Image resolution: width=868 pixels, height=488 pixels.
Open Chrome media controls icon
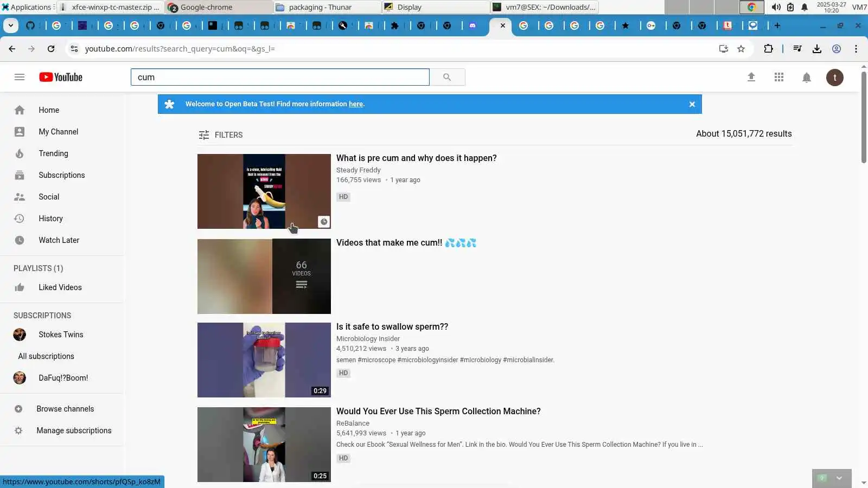click(797, 49)
